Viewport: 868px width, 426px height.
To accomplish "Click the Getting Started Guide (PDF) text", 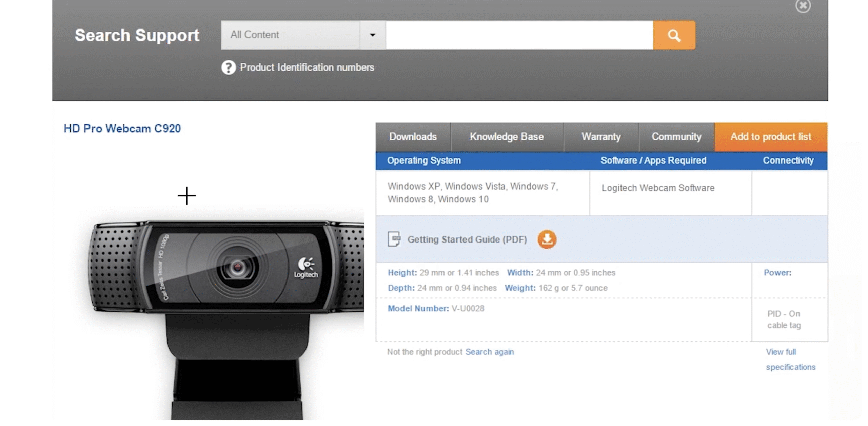I will coord(467,240).
